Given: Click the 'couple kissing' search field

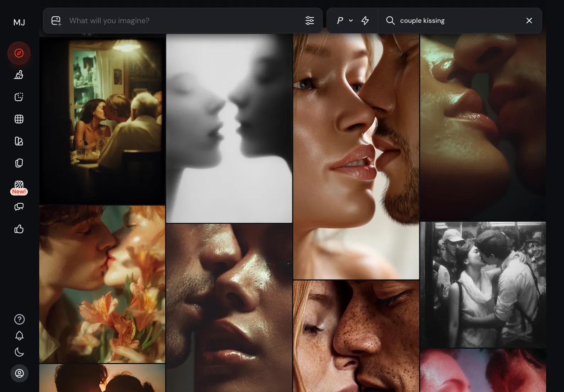Looking at the screenshot, I should click(460, 21).
